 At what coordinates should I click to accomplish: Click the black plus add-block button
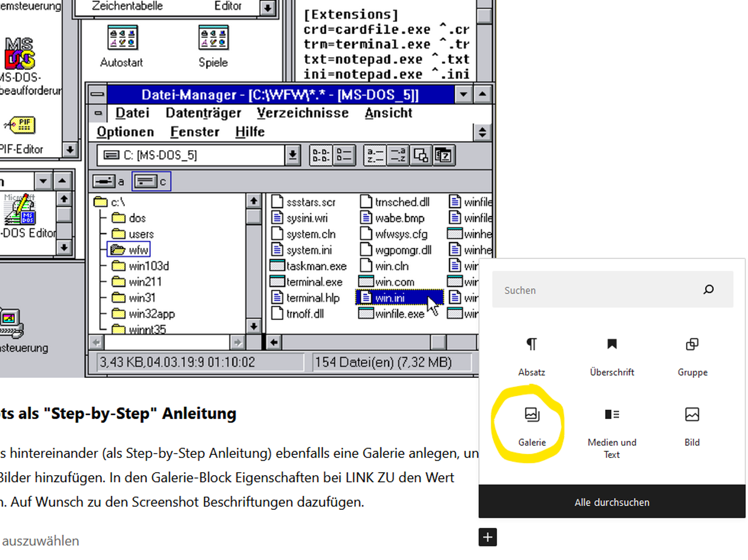(x=488, y=537)
